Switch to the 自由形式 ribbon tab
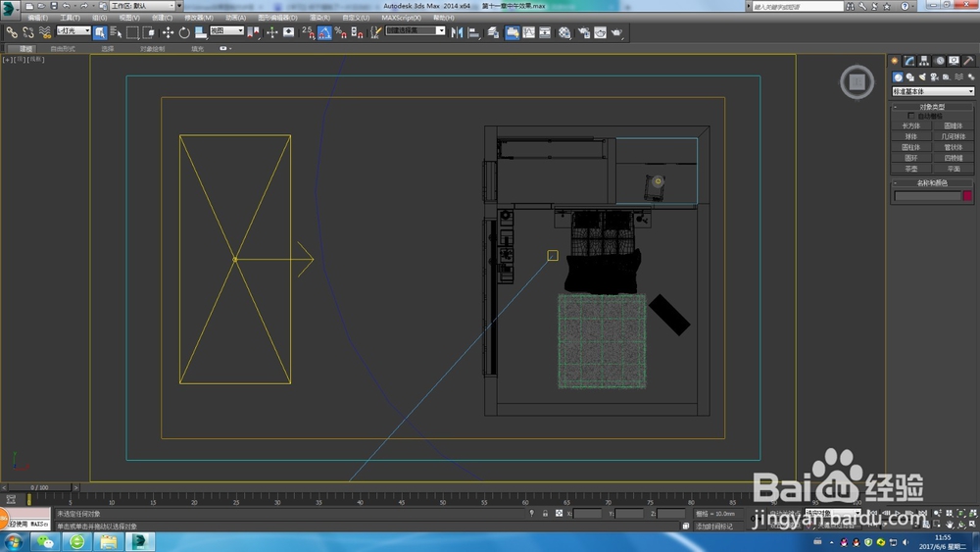Viewport: 980px width, 552px height. tap(63, 49)
